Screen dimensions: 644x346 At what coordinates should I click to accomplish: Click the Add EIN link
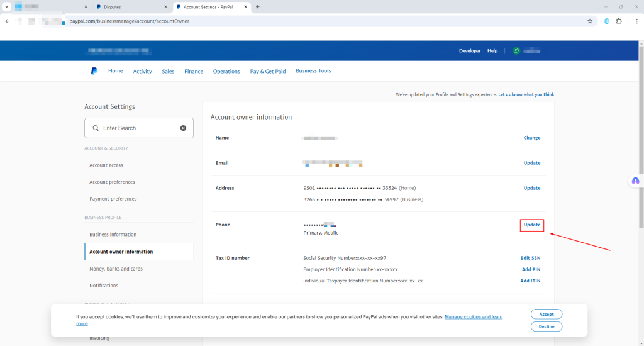click(531, 269)
